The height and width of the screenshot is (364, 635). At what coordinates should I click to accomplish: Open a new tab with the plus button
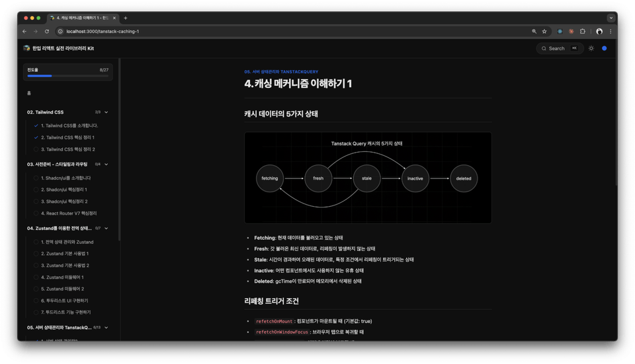[126, 18]
